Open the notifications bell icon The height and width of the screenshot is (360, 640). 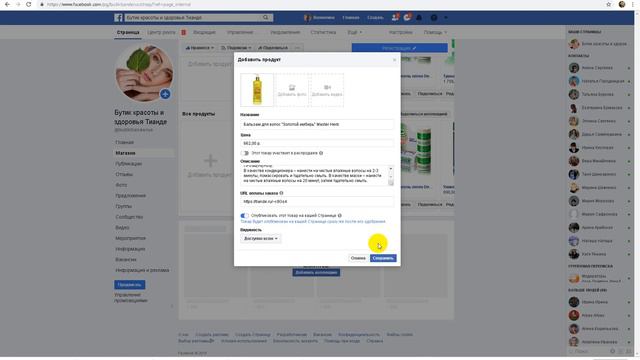click(x=419, y=18)
